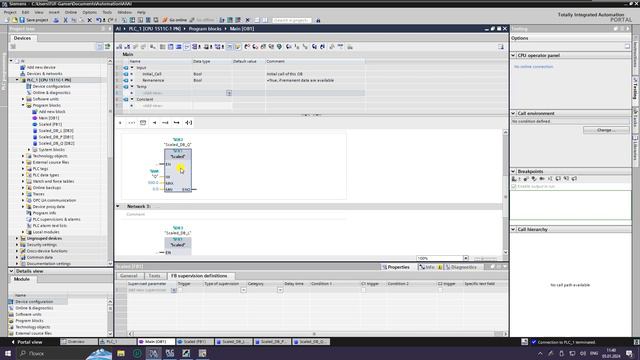The width and height of the screenshot is (640, 360).
Task: Click the Devices & networks tree icon
Action: (x=23, y=73)
